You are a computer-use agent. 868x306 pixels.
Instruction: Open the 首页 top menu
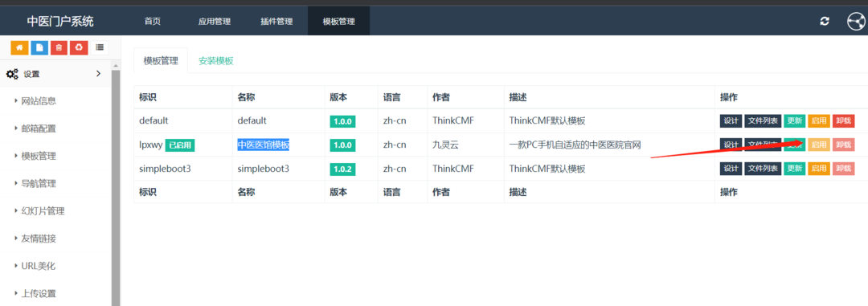click(x=152, y=22)
